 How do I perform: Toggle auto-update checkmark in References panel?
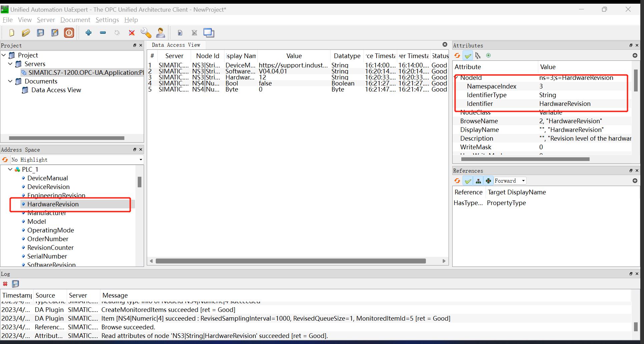point(468,181)
